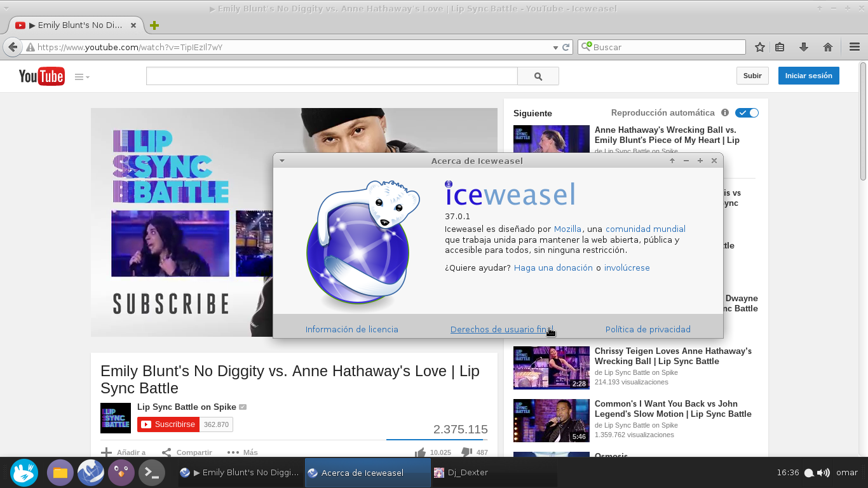
Task: Click the Buscar browser search box
Action: pyautogui.click(x=661, y=47)
